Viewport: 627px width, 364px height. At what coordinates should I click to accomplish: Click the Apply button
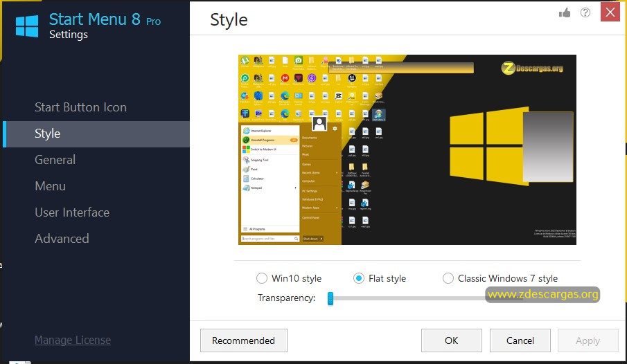pyautogui.click(x=588, y=340)
